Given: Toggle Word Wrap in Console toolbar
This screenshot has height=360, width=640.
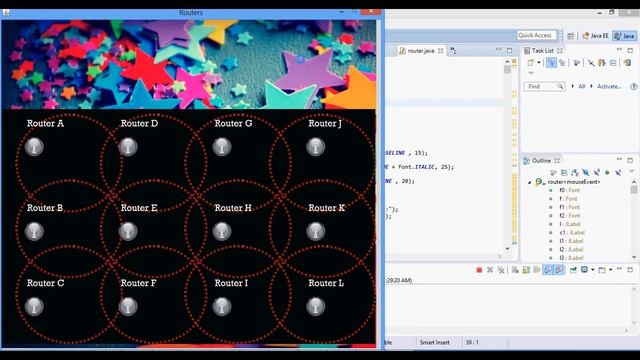Looking at the screenshot, I should (x=537, y=270).
